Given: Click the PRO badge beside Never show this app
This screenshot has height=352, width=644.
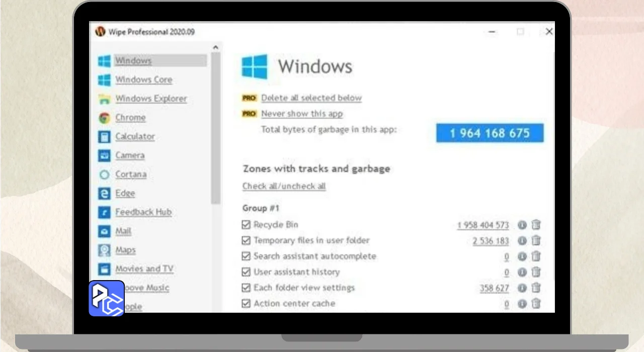Looking at the screenshot, I should tap(249, 114).
